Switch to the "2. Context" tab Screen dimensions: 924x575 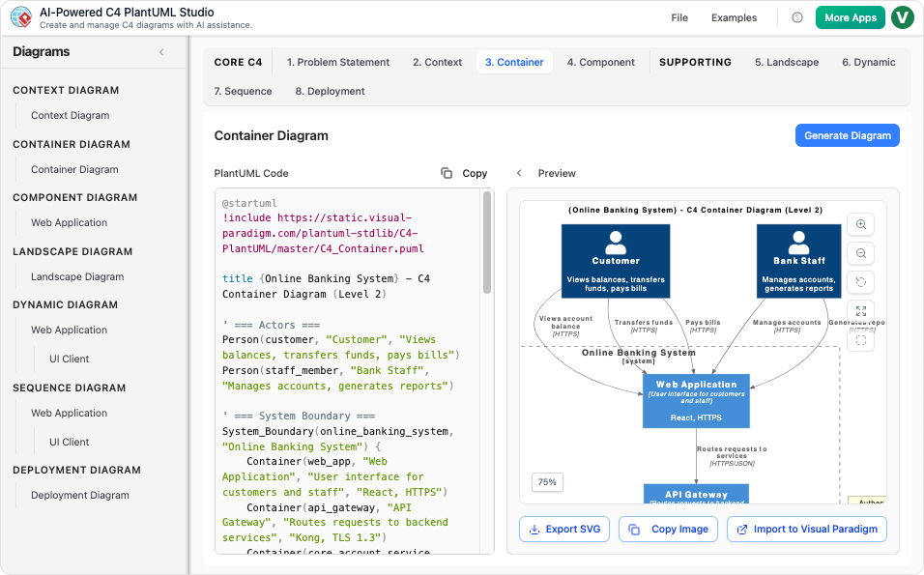pos(437,62)
